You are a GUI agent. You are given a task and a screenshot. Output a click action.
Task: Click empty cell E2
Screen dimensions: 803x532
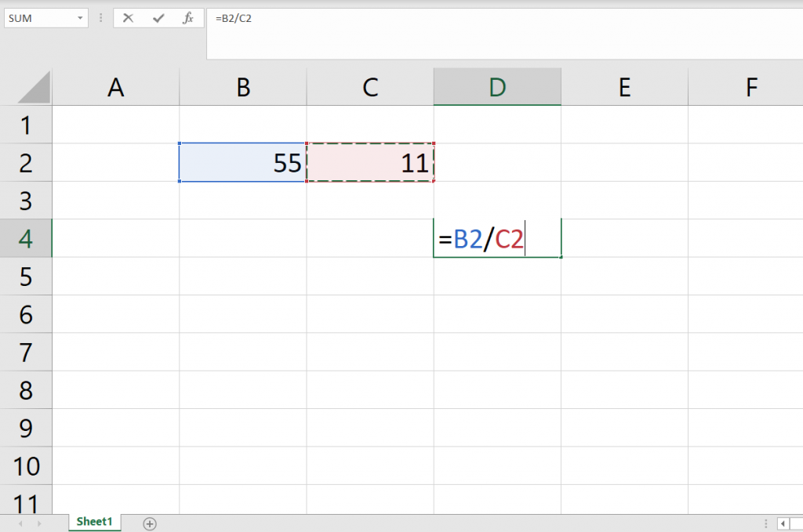[x=624, y=163]
